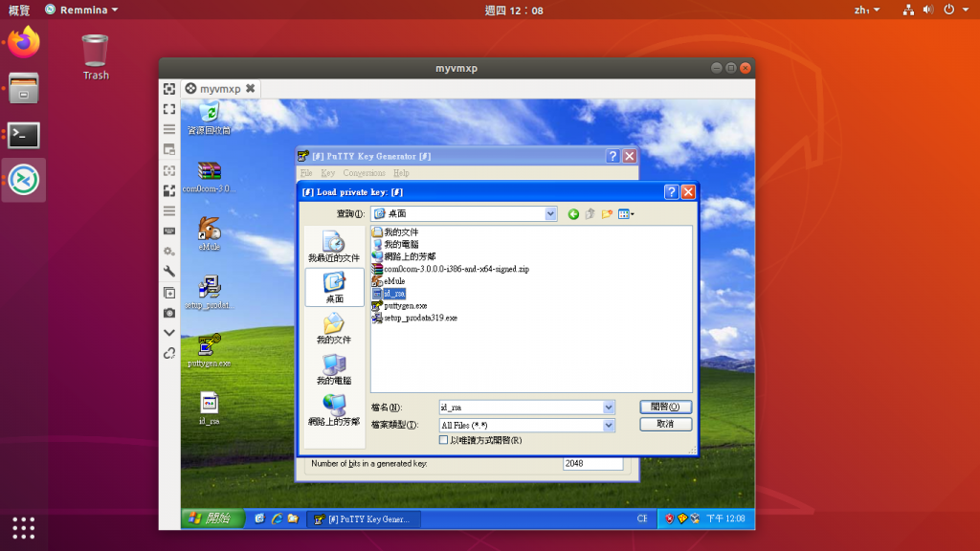Expand the 檔名 filename dropdown arrow
The height and width of the screenshot is (551, 980).
(608, 408)
